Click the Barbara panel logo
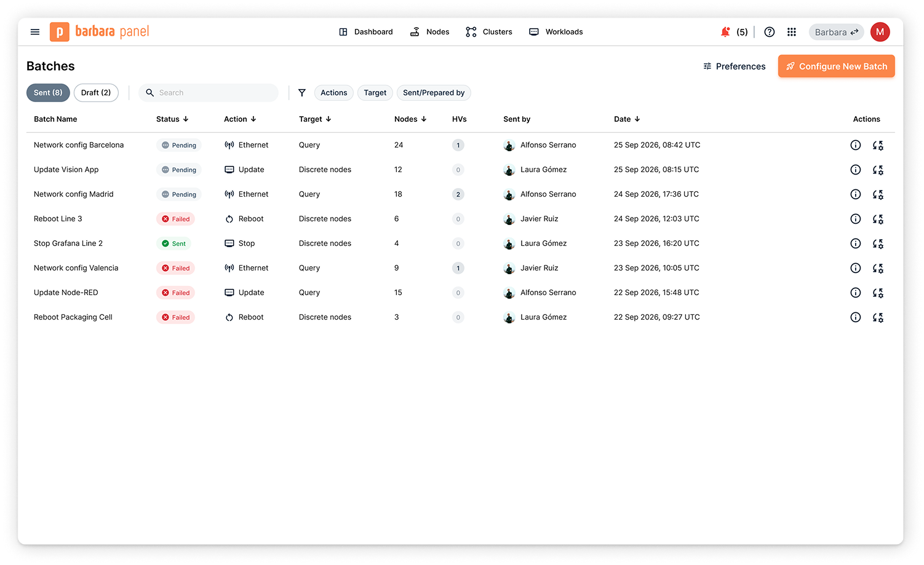The width and height of the screenshot is (924, 565). (100, 32)
